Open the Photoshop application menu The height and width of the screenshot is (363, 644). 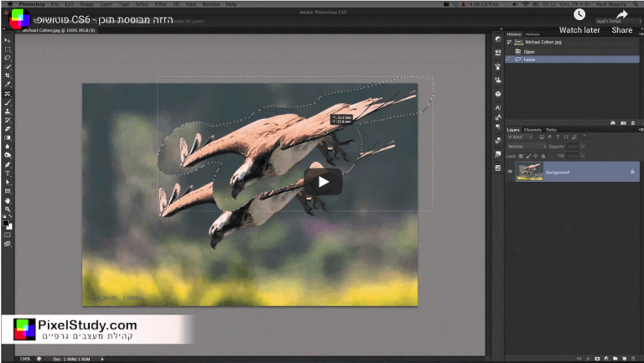coord(32,4)
